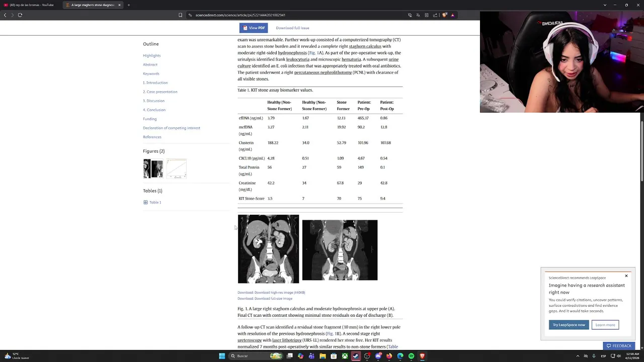The height and width of the screenshot is (362, 644).
Task: Click the share icon in the address bar
Action: click(x=435, y=15)
